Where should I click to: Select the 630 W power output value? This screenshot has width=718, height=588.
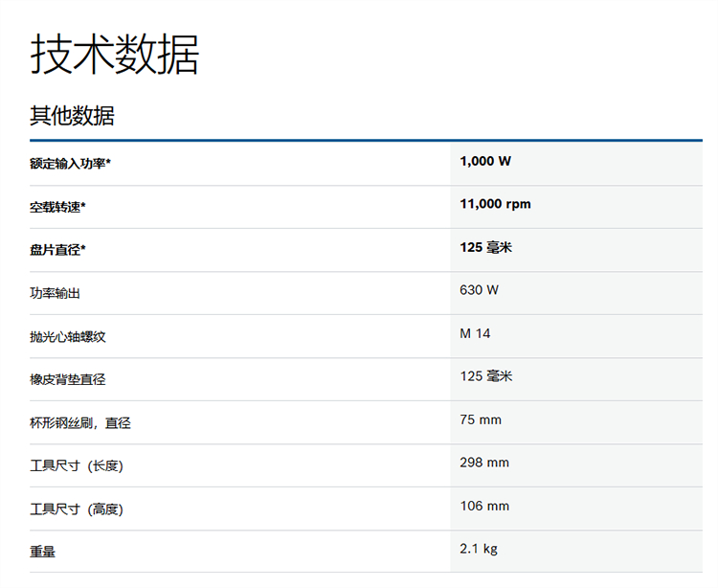pyautogui.click(x=479, y=290)
